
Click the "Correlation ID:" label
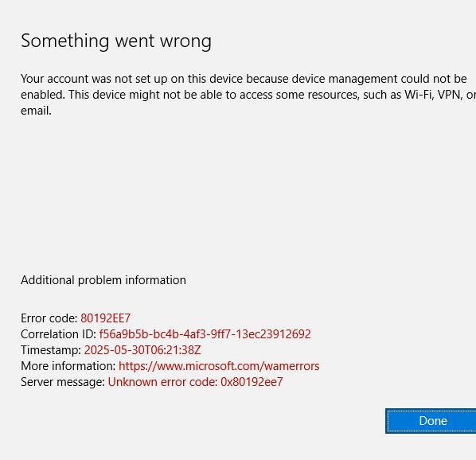coord(59,334)
